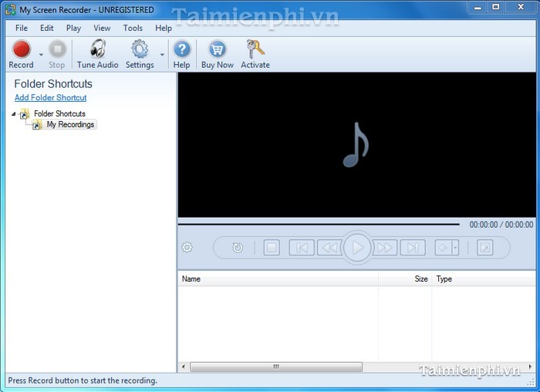540x392 pixels.
Task: Collapse the Folder Shortcuts tree node
Action: click(13, 113)
